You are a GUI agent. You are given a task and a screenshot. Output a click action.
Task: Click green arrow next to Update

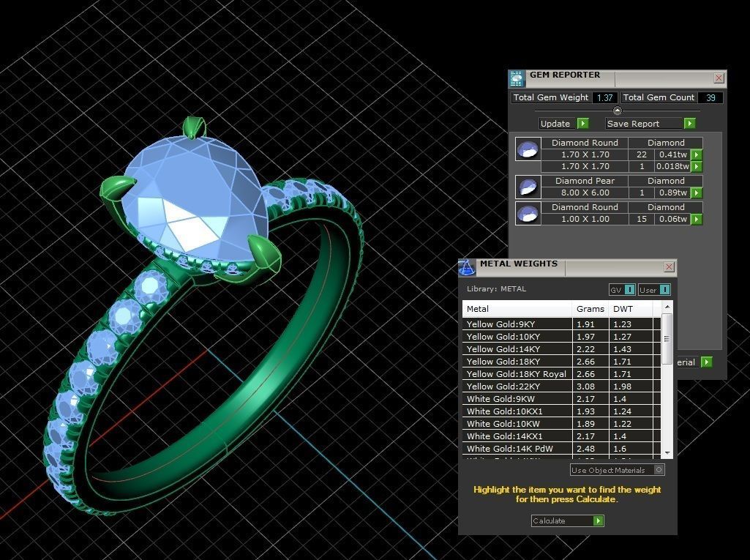coord(582,124)
